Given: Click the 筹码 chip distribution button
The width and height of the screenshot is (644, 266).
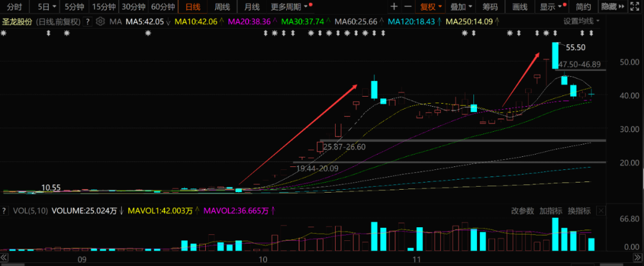Looking at the screenshot, I should [490, 7].
